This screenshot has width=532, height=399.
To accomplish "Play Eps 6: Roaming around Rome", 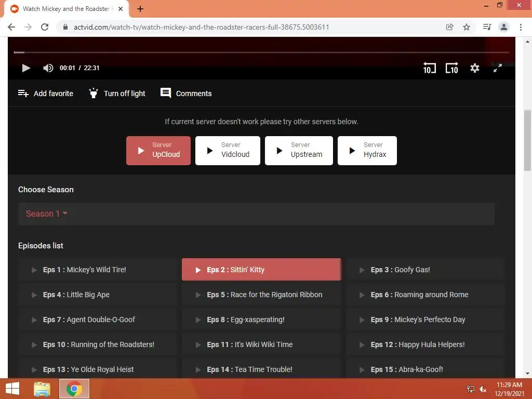I will 425,295.
